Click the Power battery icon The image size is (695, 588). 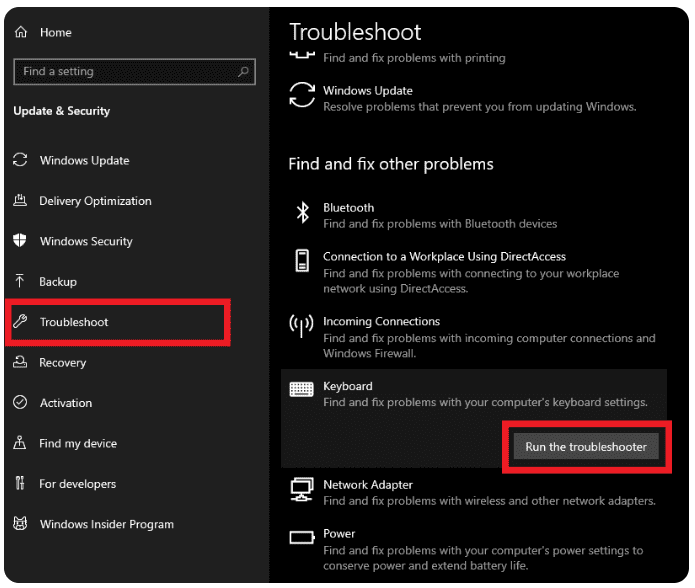point(302,537)
